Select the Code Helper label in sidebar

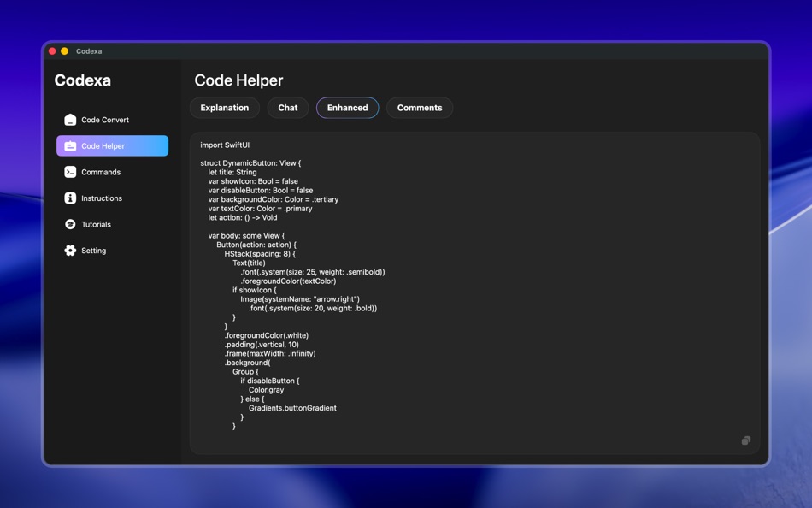103,146
